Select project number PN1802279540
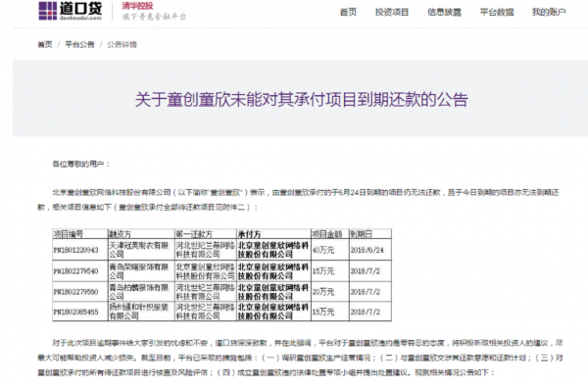The image size is (588, 386). [75, 271]
